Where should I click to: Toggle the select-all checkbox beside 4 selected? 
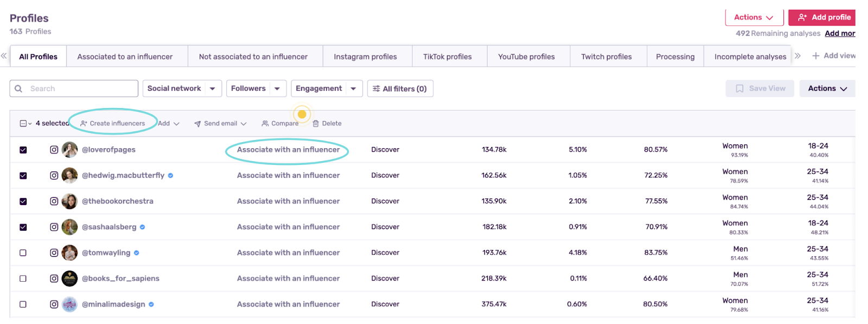[23, 124]
